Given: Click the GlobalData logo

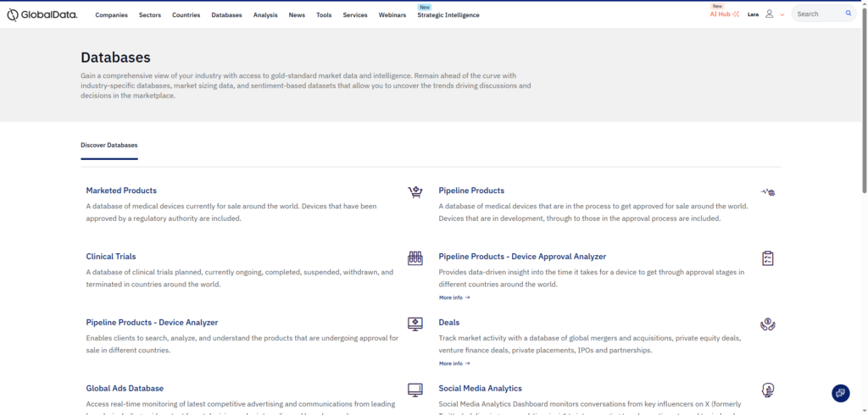Looking at the screenshot, I should click(42, 14).
